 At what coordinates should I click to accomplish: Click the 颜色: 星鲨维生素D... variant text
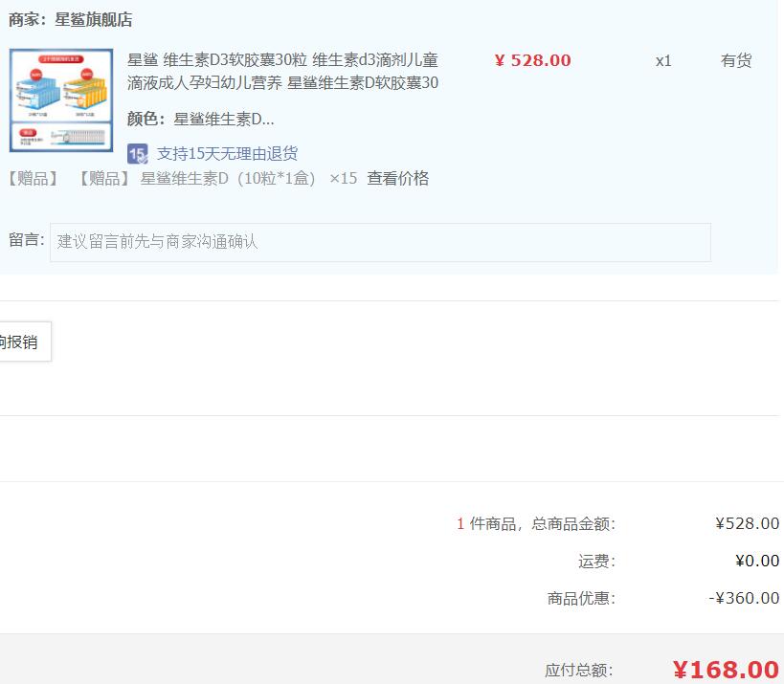click(x=200, y=119)
